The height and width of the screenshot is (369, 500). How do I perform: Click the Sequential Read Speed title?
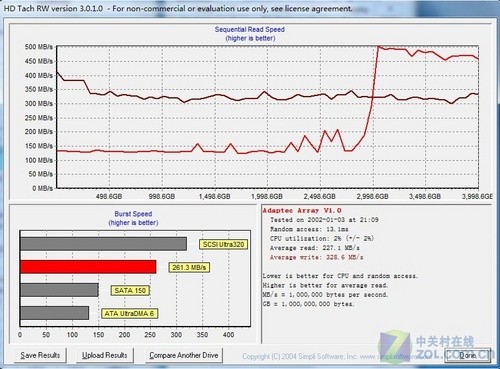(x=250, y=29)
